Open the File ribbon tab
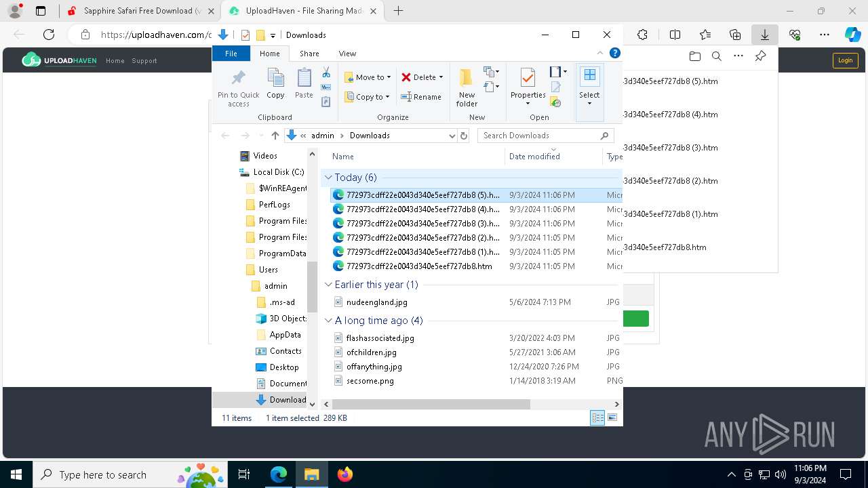The width and height of the screenshot is (868, 488). pos(231,54)
